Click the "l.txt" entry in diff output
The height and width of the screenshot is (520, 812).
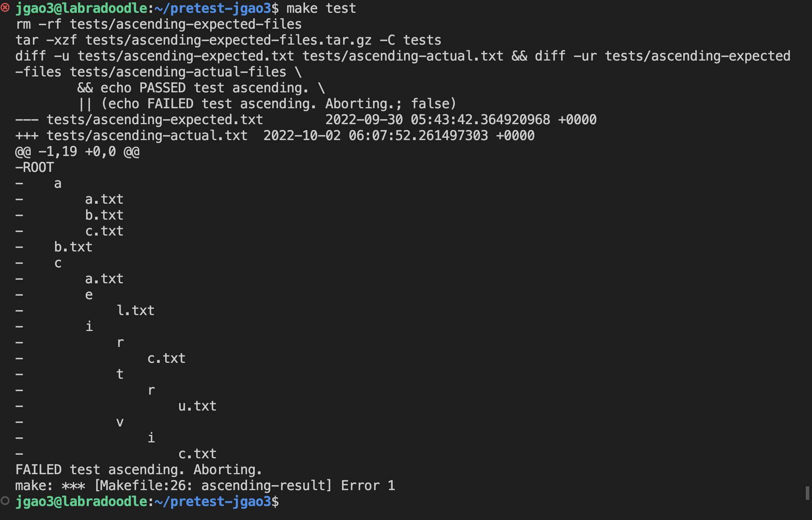point(135,310)
